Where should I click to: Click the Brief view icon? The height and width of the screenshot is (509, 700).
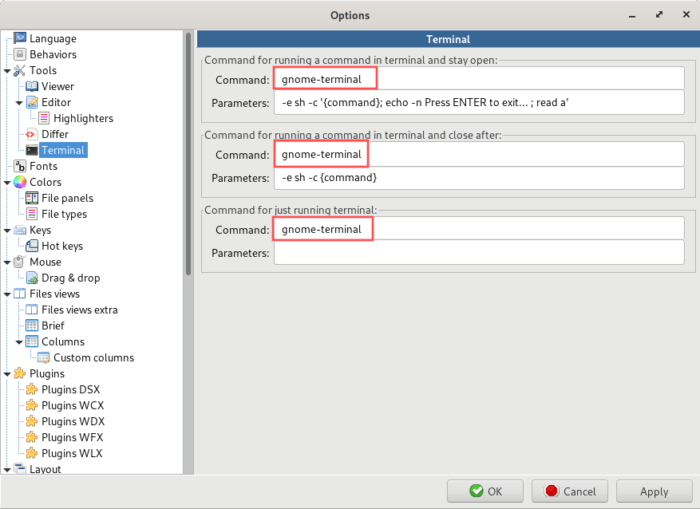[x=32, y=325]
